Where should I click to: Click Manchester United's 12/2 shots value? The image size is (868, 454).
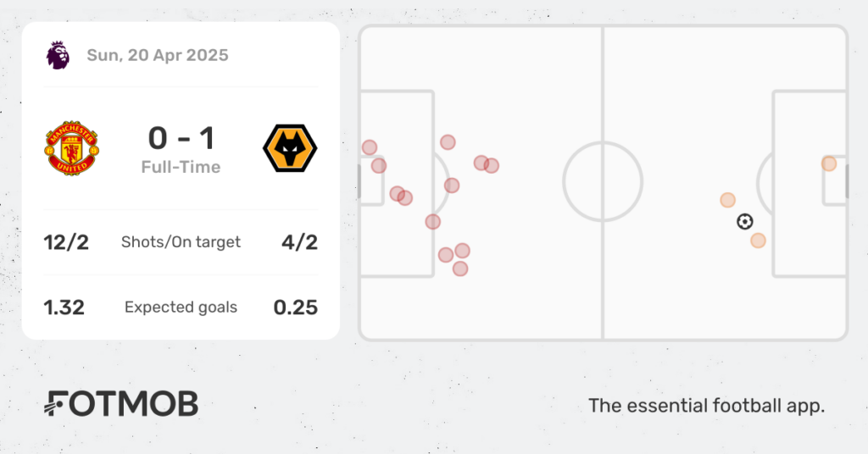click(66, 241)
